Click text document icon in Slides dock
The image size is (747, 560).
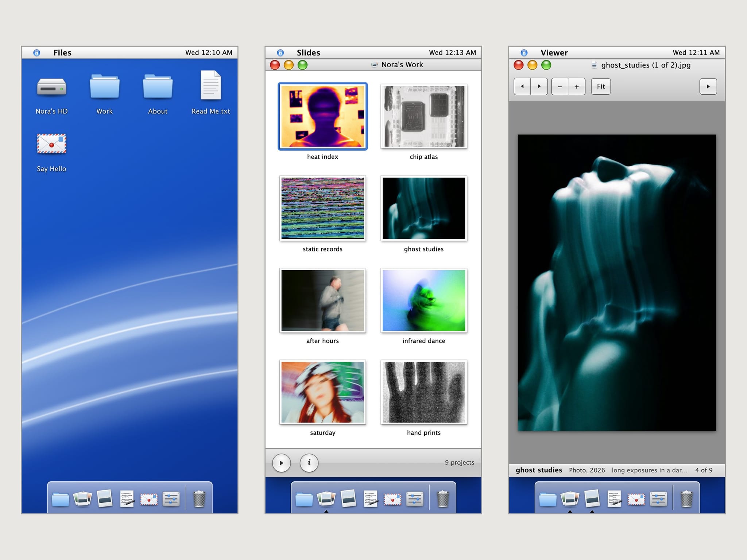(x=371, y=499)
